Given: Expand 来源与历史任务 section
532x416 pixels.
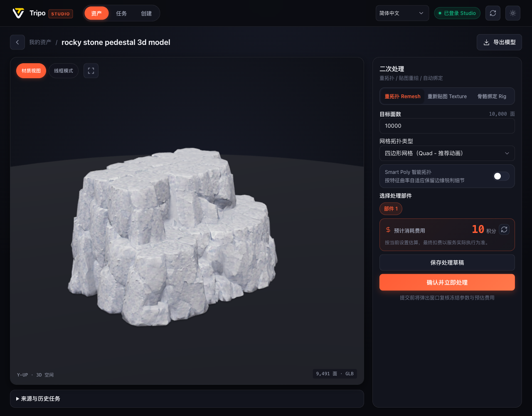Looking at the screenshot, I should (187, 399).
